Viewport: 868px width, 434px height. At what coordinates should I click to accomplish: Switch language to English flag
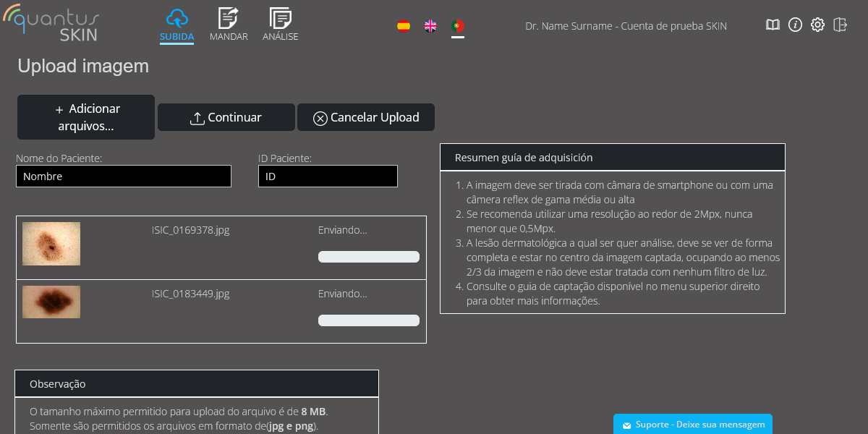tap(430, 26)
